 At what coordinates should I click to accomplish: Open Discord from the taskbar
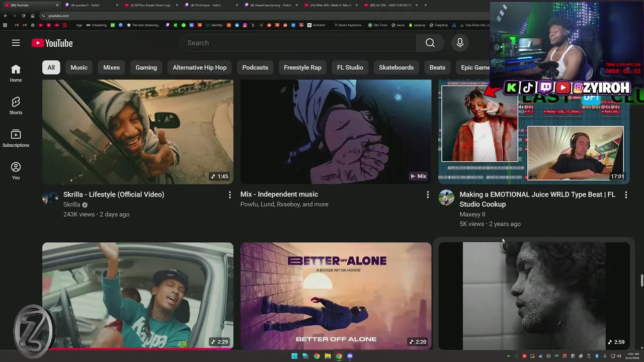pos(350,356)
